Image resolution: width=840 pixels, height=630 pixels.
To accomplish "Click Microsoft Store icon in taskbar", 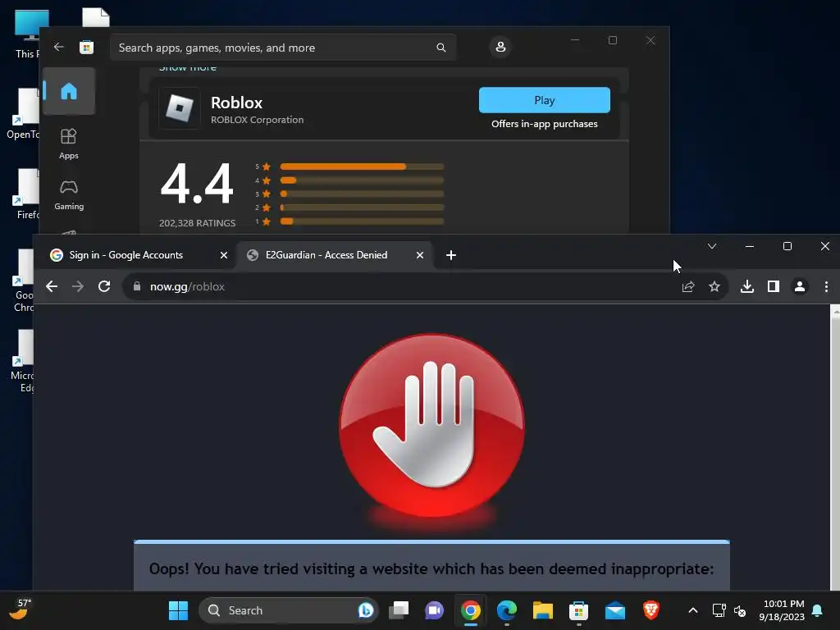I will (x=578, y=610).
